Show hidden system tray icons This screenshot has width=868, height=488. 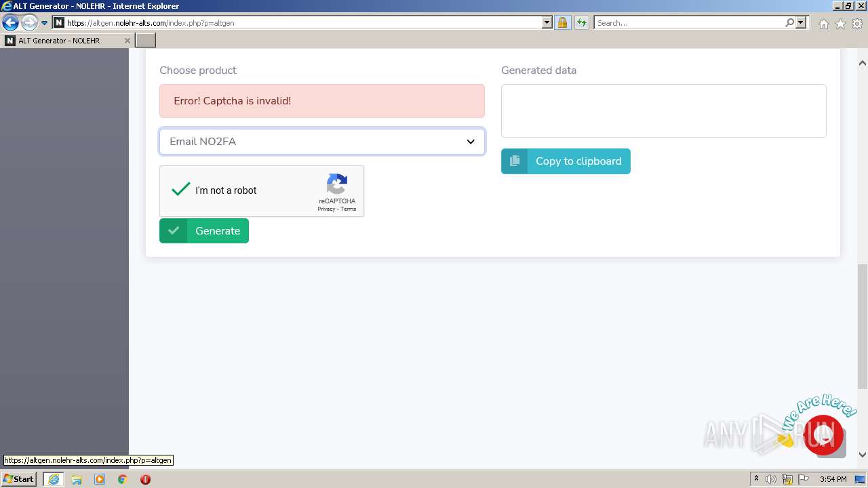click(756, 479)
